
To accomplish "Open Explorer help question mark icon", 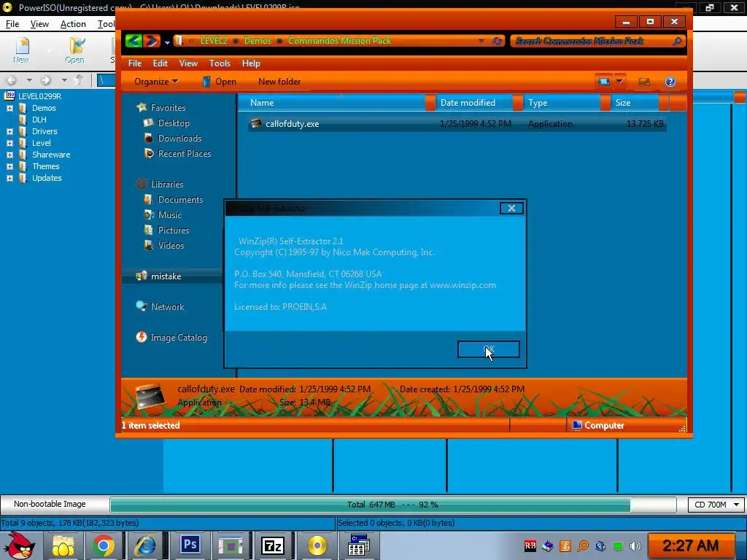I will (670, 82).
